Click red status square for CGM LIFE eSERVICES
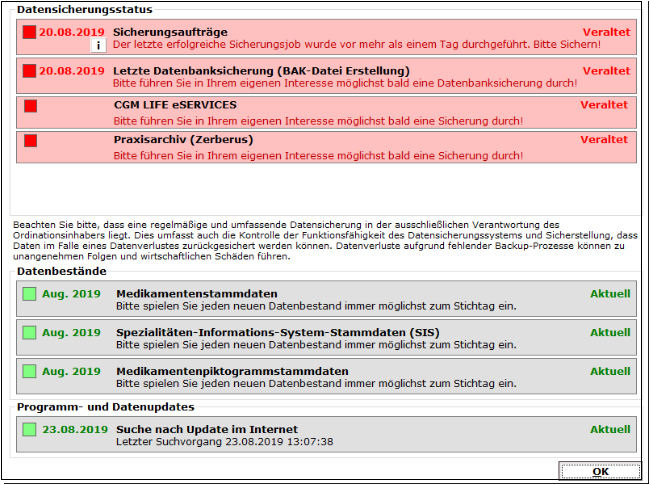This screenshot has height=485, width=650. [x=31, y=106]
